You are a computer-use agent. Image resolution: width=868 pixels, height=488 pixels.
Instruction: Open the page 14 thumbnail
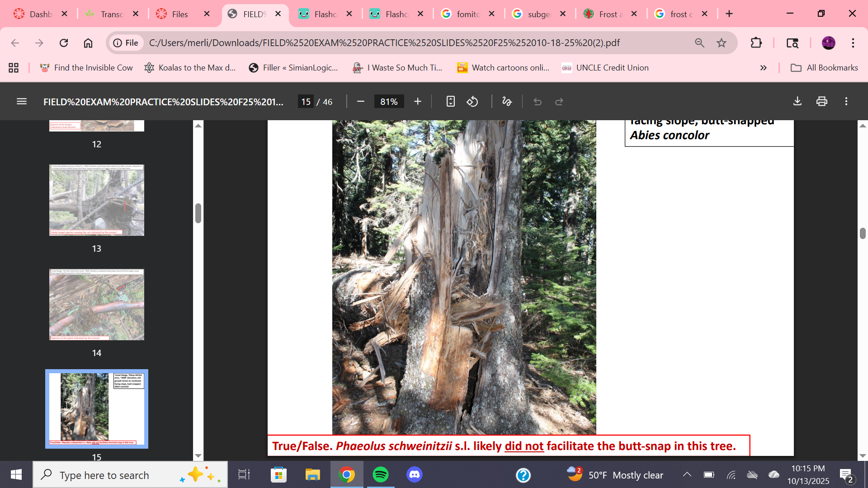[x=96, y=305]
